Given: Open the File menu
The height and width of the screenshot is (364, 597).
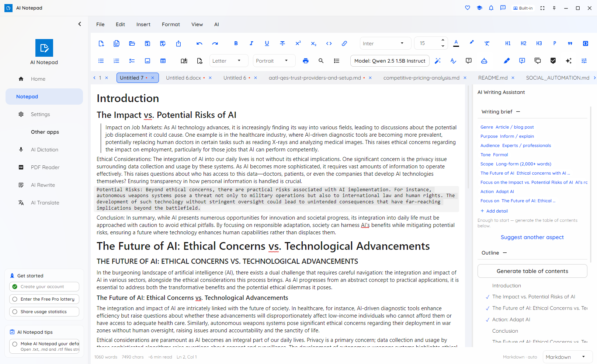Looking at the screenshot, I should click(100, 24).
